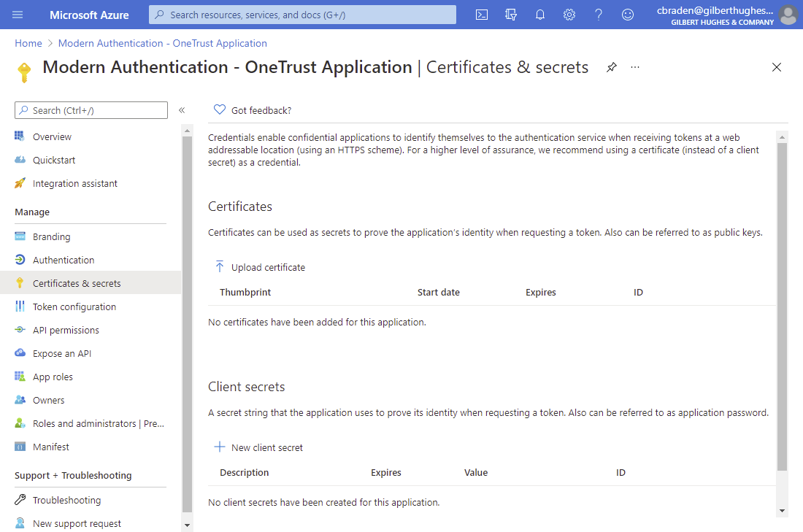Open Directory and subscription filter icon
This screenshot has width=803, height=532.
(x=510, y=15)
